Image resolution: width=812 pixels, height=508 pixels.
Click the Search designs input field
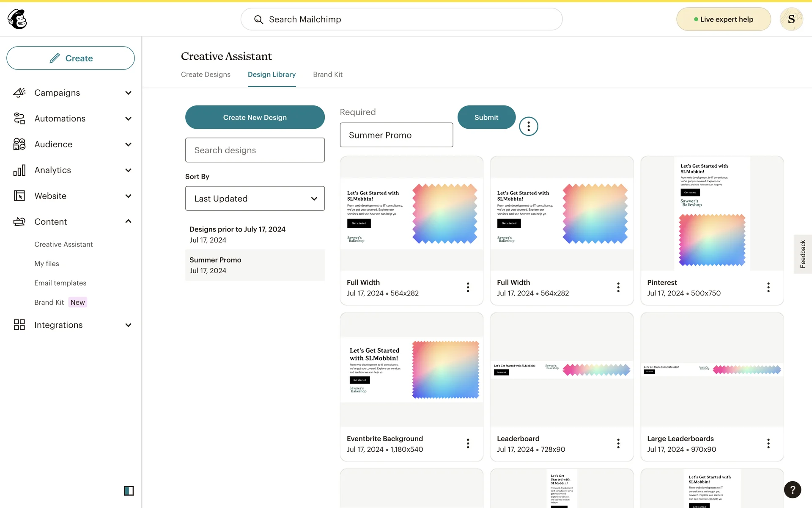click(x=255, y=150)
